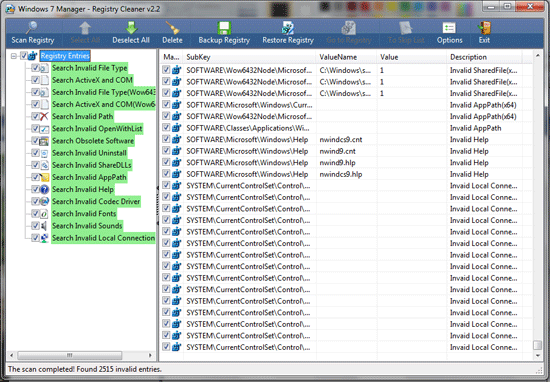Uncheck the Search Obsolete Software checkbox
550x382 pixels.
click(35, 140)
